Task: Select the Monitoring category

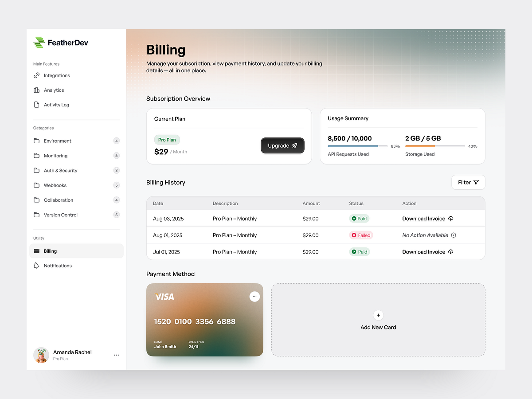Action: [55, 156]
